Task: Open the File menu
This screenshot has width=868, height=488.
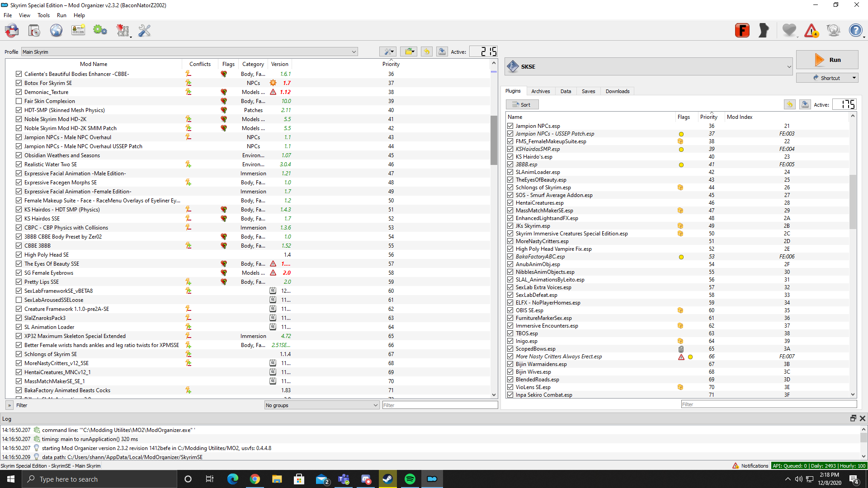Action: (x=8, y=15)
